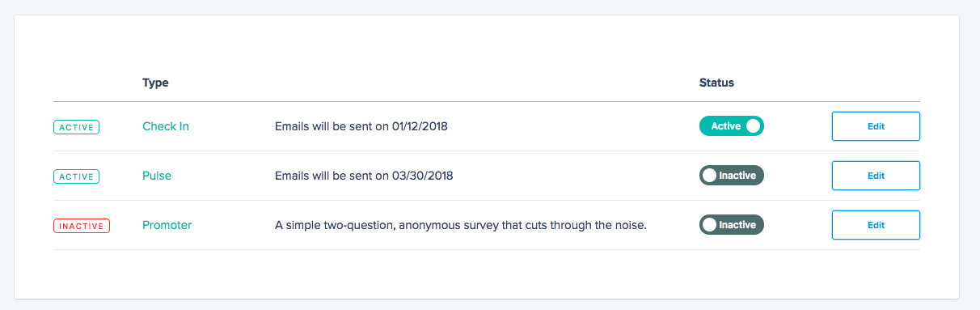Switch on the Promoter status toggle
The image size is (980, 310).
point(732,225)
